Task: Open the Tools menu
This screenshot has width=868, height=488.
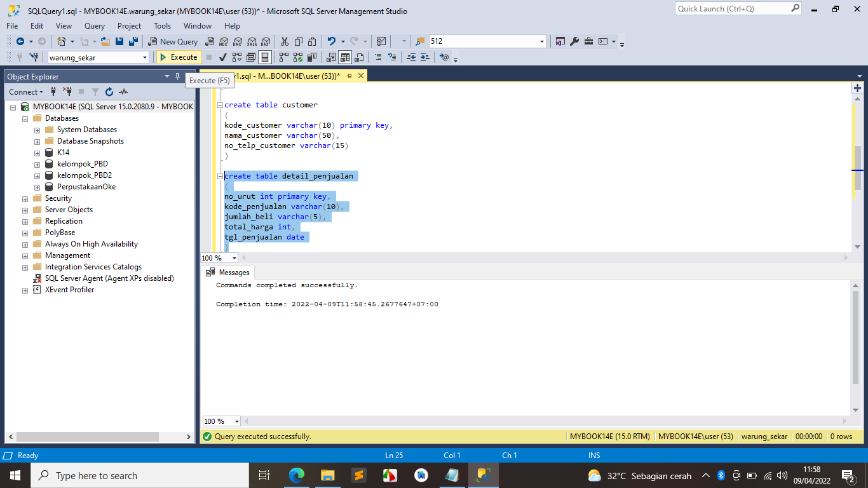Action: tap(163, 26)
